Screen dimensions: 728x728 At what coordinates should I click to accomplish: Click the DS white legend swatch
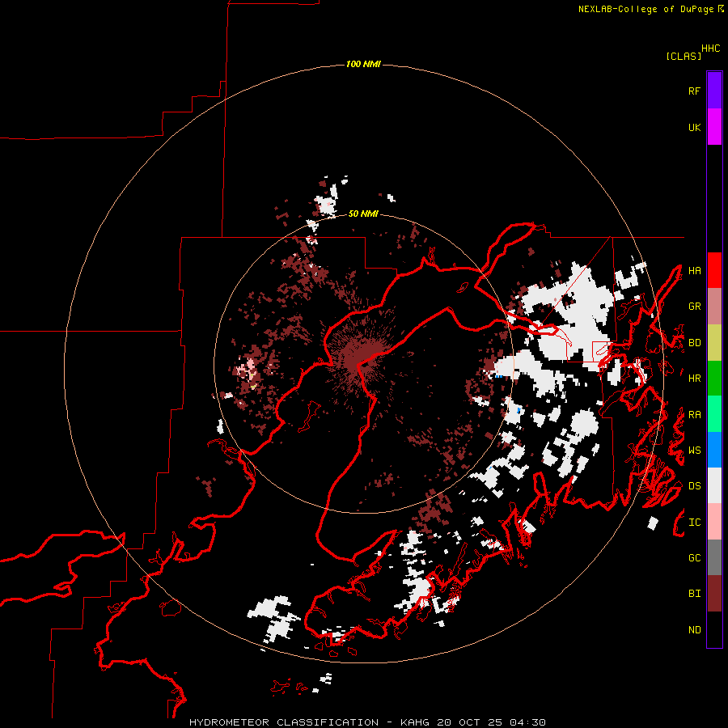pyautogui.click(x=714, y=485)
